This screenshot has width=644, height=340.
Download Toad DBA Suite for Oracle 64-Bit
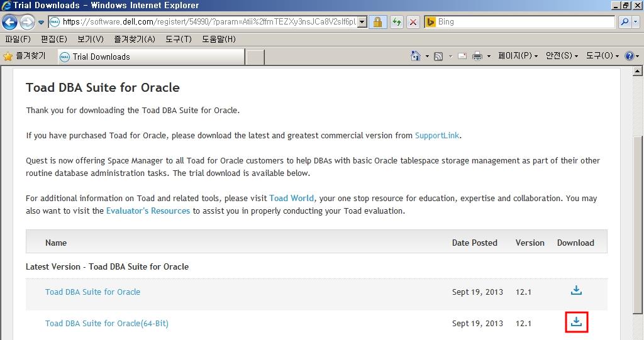pyautogui.click(x=576, y=322)
